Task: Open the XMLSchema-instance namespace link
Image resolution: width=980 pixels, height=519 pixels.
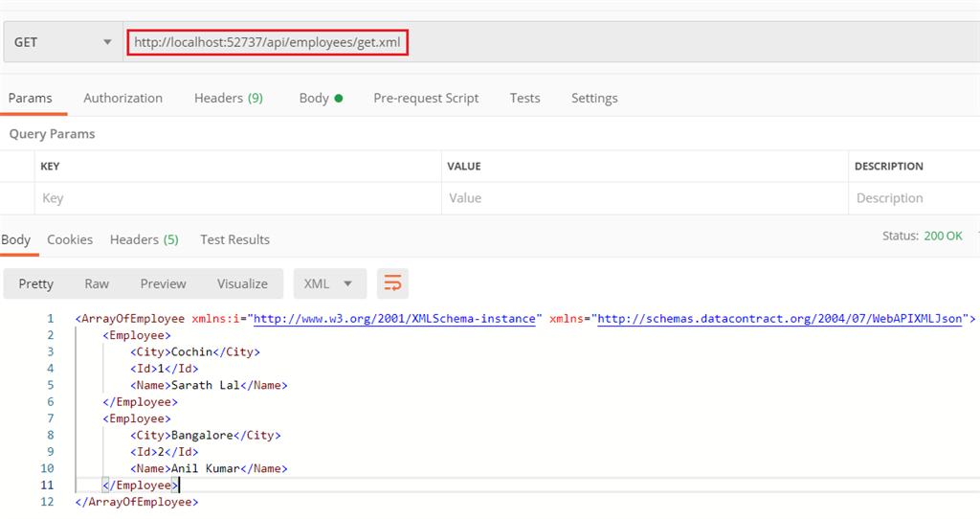Action: (393, 319)
